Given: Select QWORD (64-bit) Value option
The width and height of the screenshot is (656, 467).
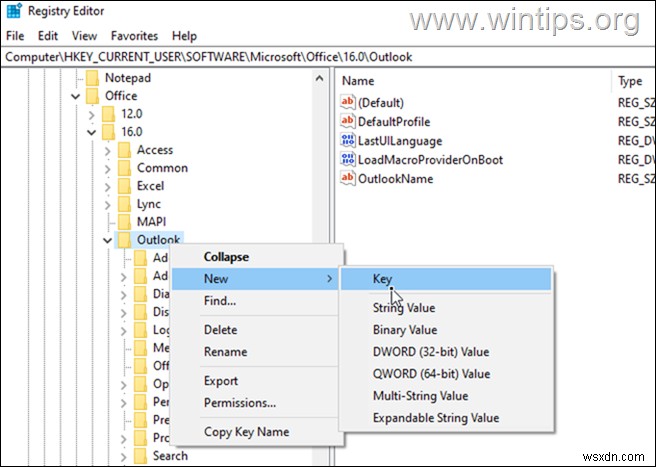Looking at the screenshot, I should pyautogui.click(x=446, y=374).
